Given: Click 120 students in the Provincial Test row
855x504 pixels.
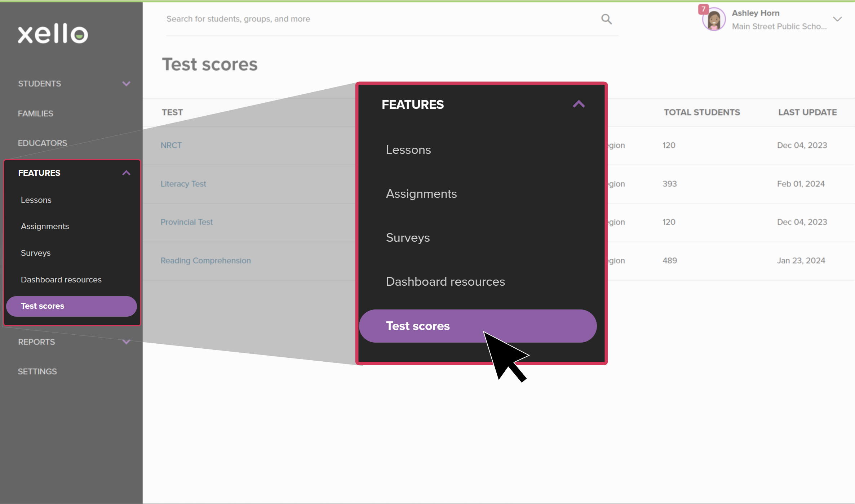Looking at the screenshot, I should pos(669,222).
